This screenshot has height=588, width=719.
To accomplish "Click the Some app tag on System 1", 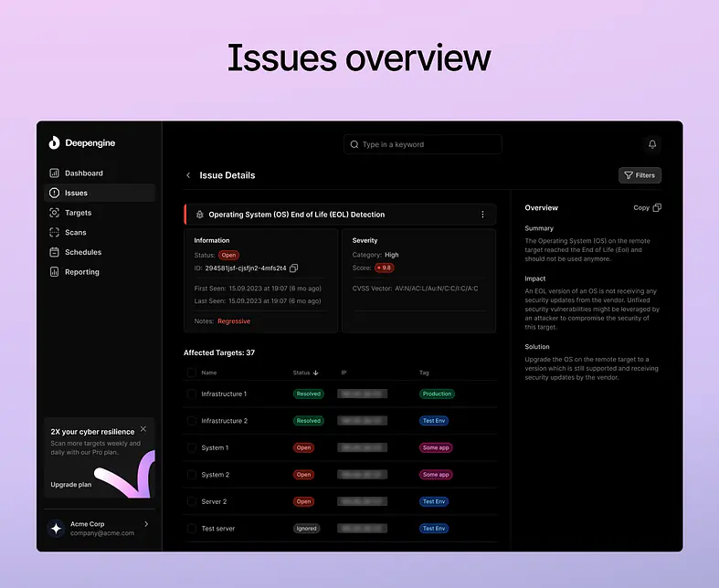I will [x=436, y=447].
